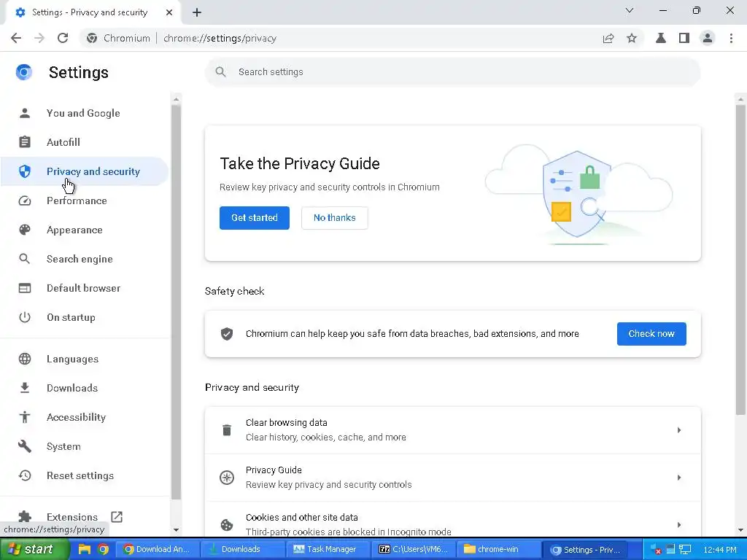Bookmark this page with the star icon
The height and width of the screenshot is (560, 747).
point(632,38)
